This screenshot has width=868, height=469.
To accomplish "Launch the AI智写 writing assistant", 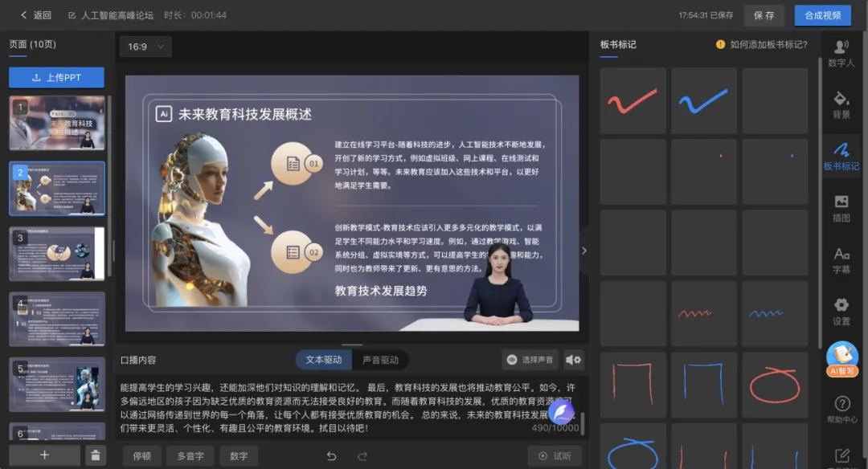I will pos(841,359).
